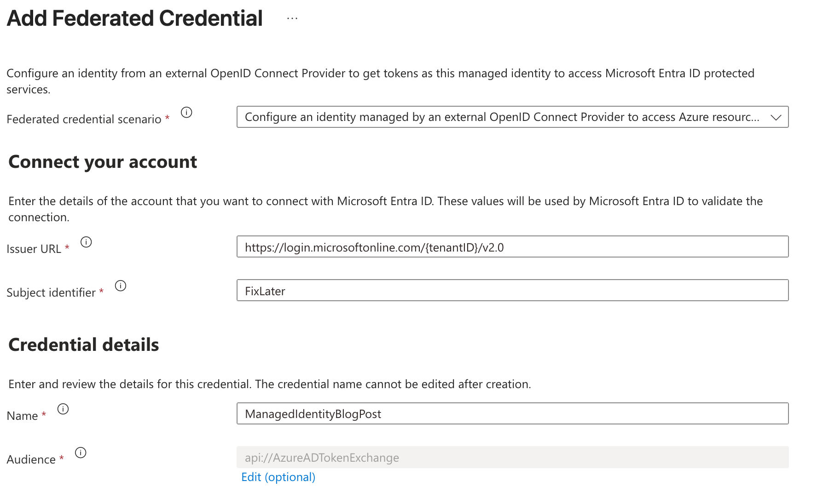Click the Connect your account heading

103,162
